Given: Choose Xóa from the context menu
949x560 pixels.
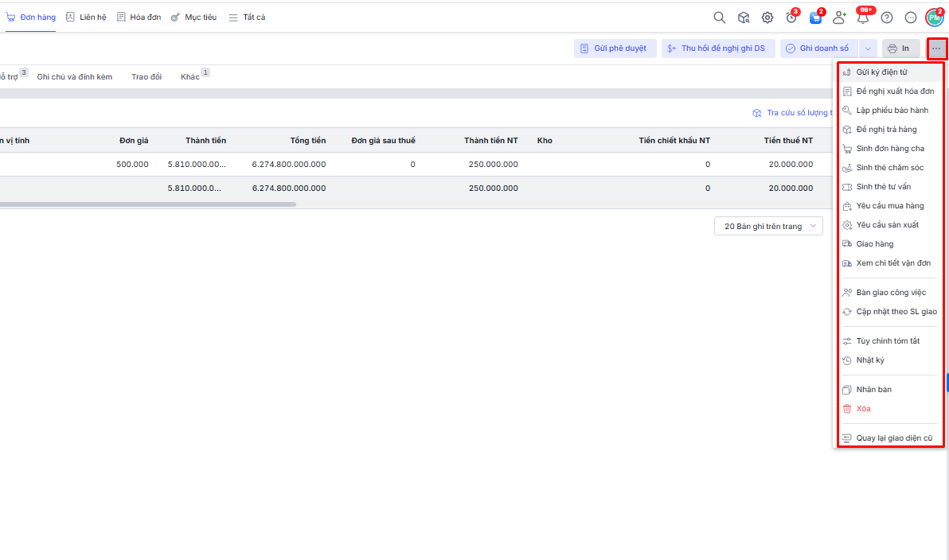Looking at the screenshot, I should tap(863, 409).
